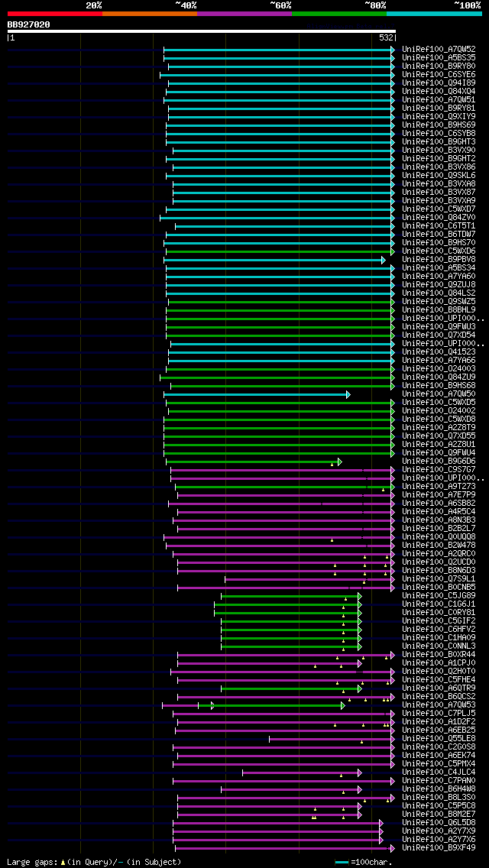Click the UniRef100_Q9SKL6 entry
Viewport: 489px width, 868px height.
(439, 176)
